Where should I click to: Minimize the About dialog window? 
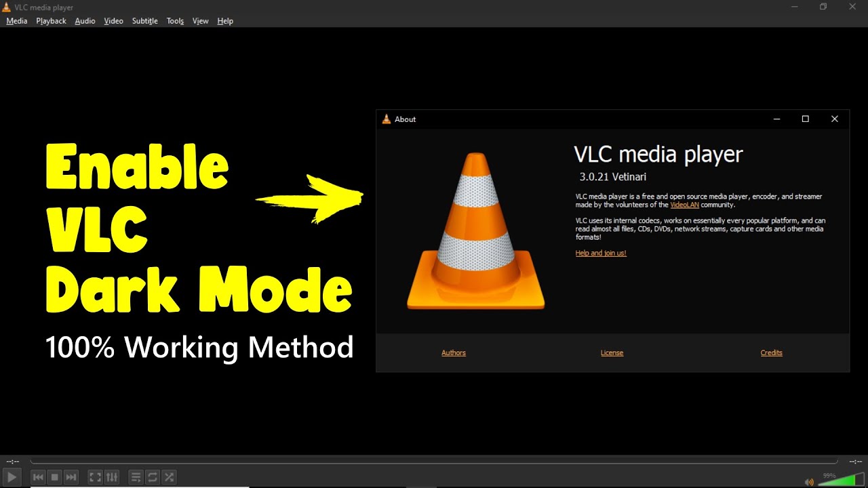[777, 119]
